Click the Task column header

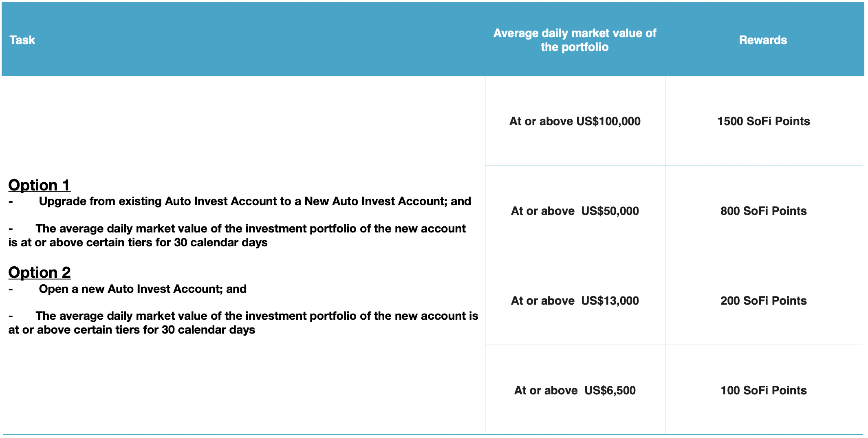tap(22, 40)
